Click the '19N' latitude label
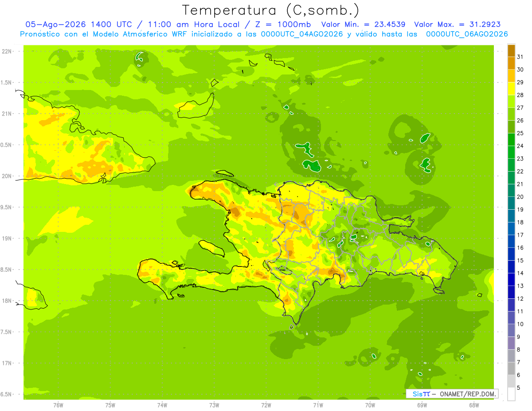Screen dimensions: 532x411 [7, 239]
